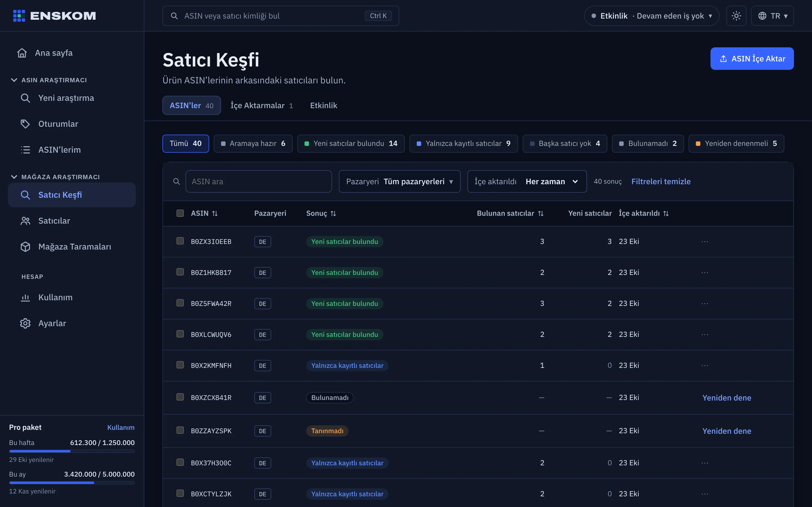The height and width of the screenshot is (507, 812).
Task: Select the checkbox for B0Z1HK8817
Action: (x=180, y=272)
